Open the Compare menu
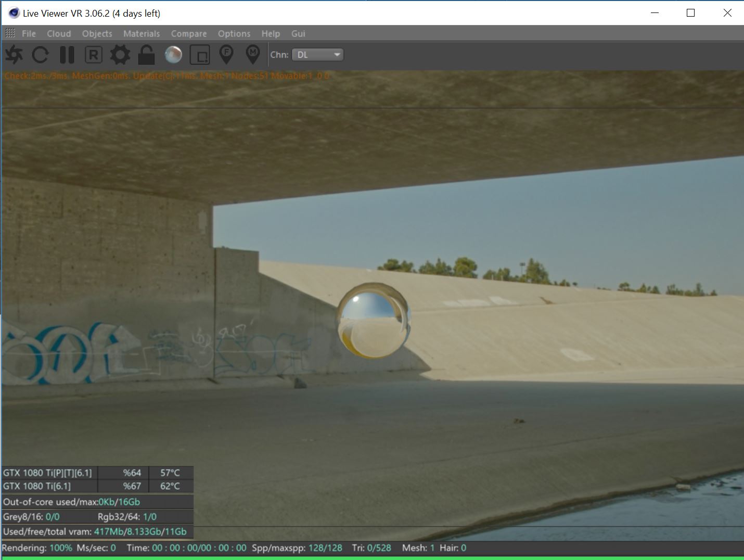 tap(189, 33)
